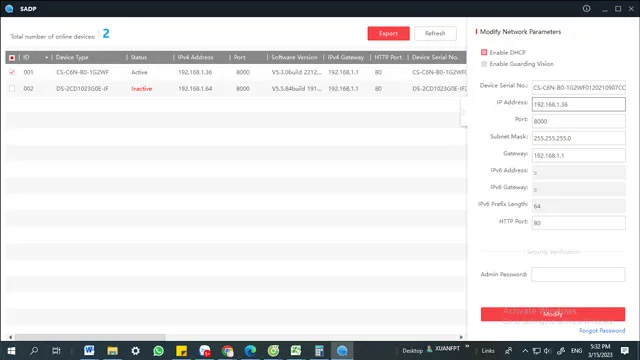
Task: Open Sticky Notes from the taskbar
Action: 182,351
